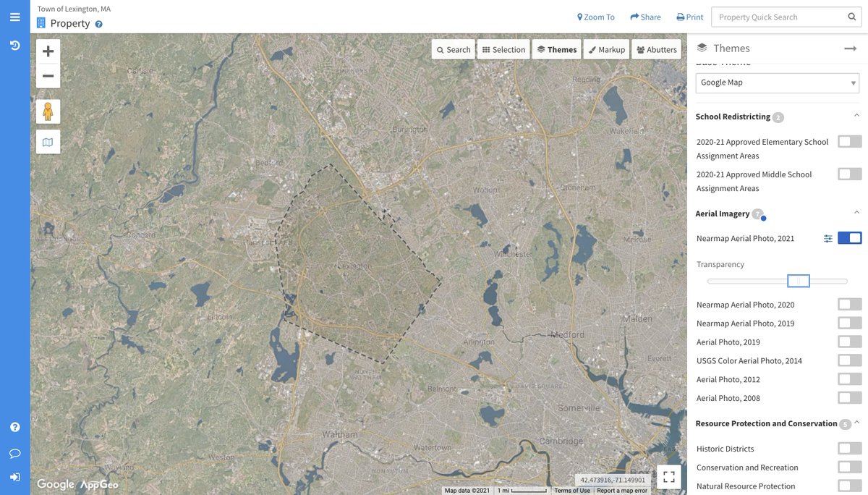
Task: Collapse the Themes panel with arrow
Action: point(850,48)
